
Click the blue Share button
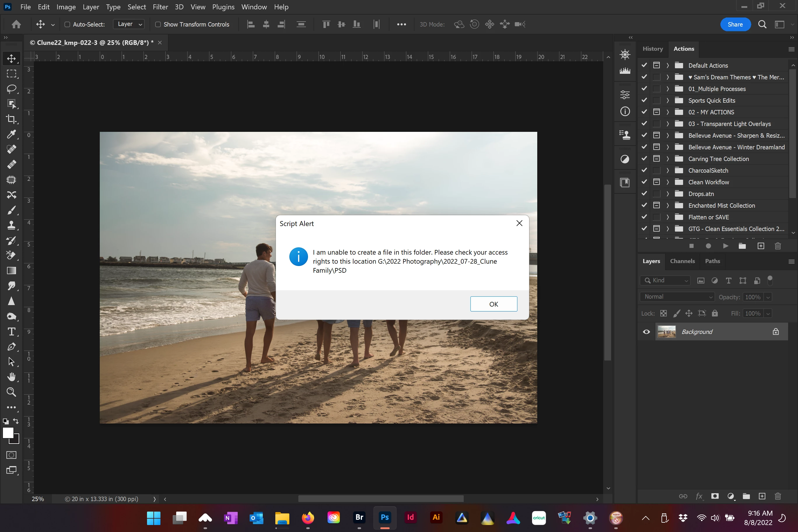pyautogui.click(x=735, y=24)
